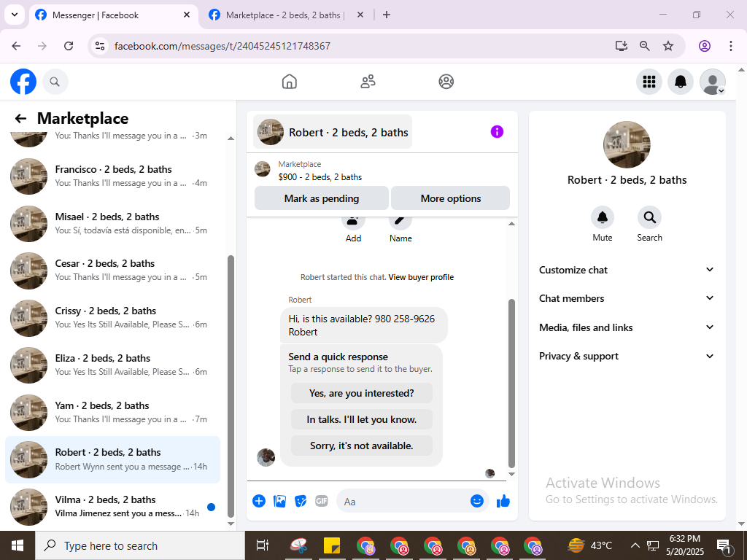Attach a photo using the image icon
Screen dimensions: 747x560
tap(279, 501)
